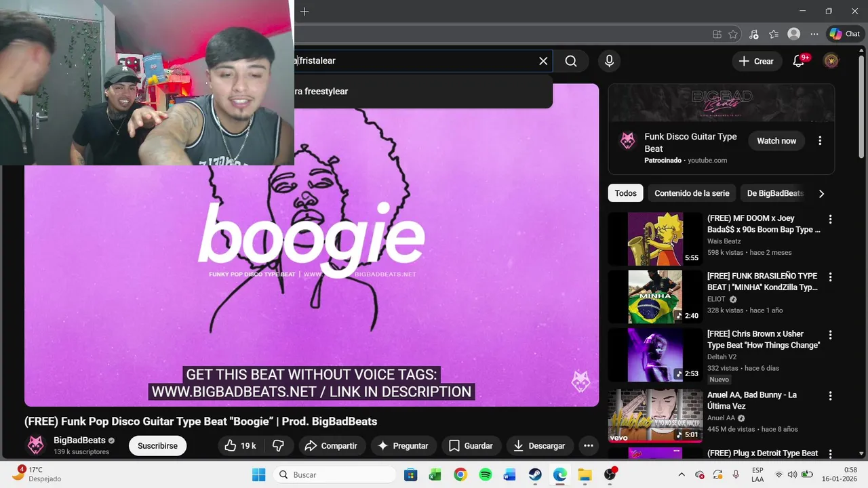Dislike the video with thumbs down
Image resolution: width=868 pixels, height=488 pixels.
point(279,445)
